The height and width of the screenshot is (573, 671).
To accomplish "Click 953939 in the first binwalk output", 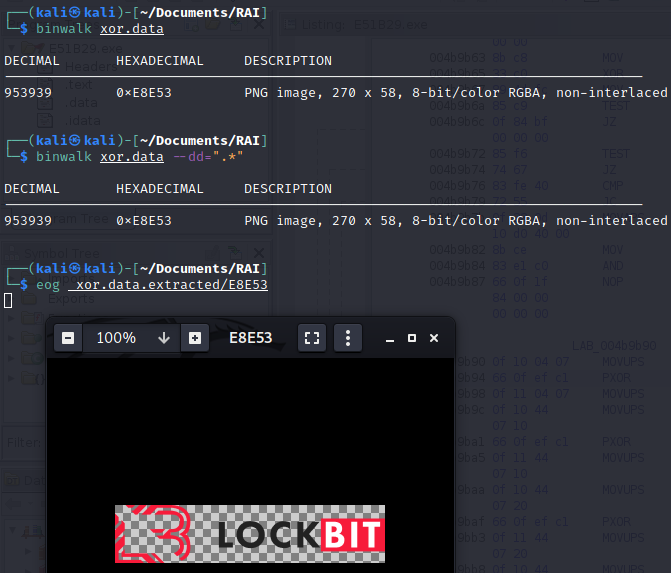I will coord(28,93).
